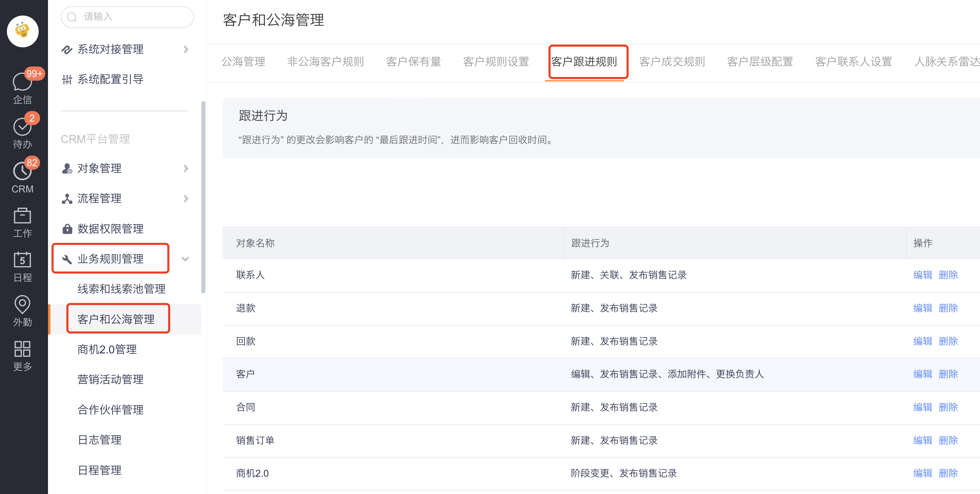Delete the 回款 row
The width and height of the screenshot is (980, 494).
pyautogui.click(x=948, y=341)
